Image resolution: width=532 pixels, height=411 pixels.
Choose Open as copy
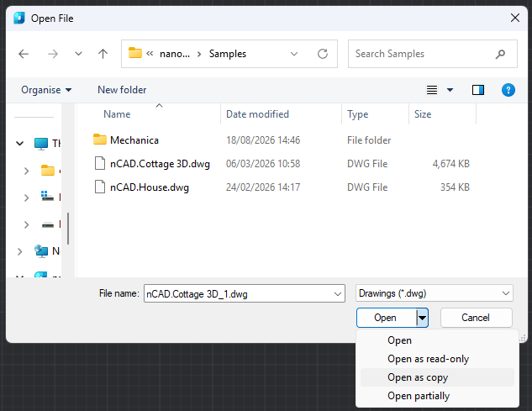click(437, 377)
